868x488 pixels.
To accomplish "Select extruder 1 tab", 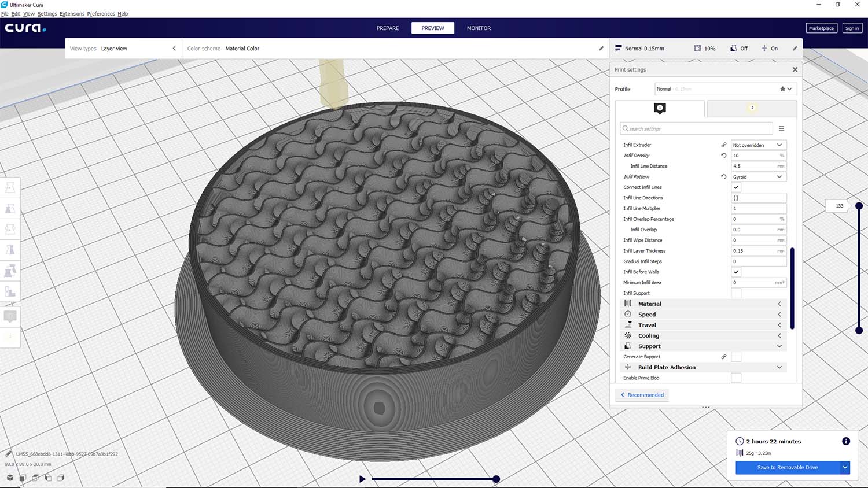I will [660, 108].
